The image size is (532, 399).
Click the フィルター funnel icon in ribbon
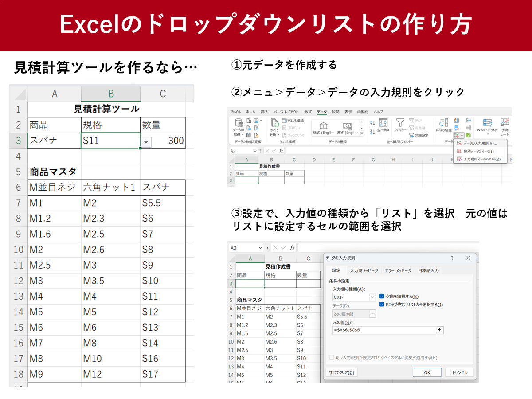400,123
